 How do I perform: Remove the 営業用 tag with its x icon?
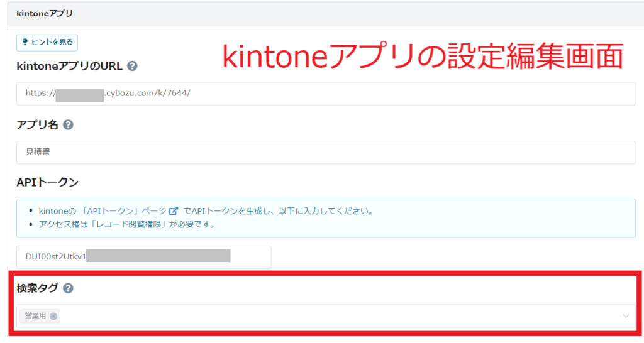click(x=53, y=316)
